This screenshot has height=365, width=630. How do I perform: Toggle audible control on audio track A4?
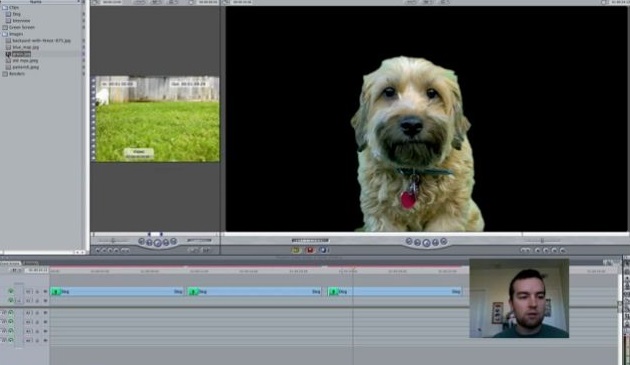[11, 340]
